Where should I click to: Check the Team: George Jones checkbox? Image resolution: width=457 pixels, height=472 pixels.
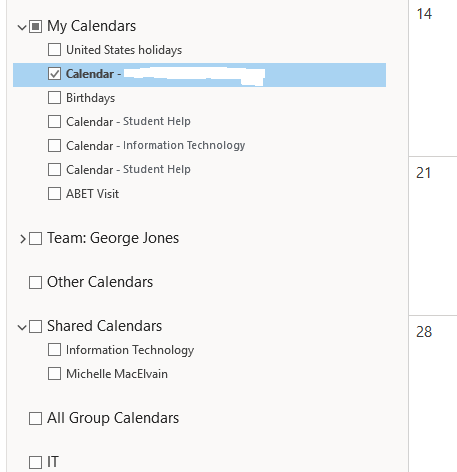35,239
